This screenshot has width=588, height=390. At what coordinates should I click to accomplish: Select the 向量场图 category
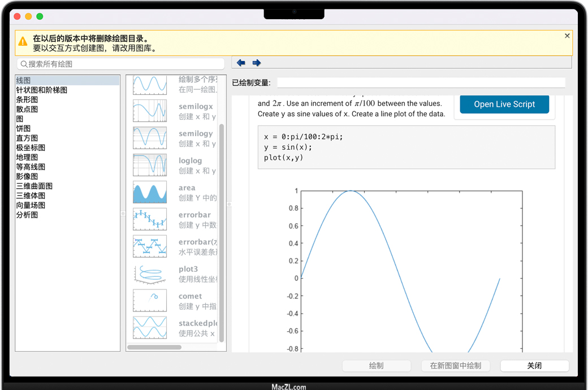67,205
